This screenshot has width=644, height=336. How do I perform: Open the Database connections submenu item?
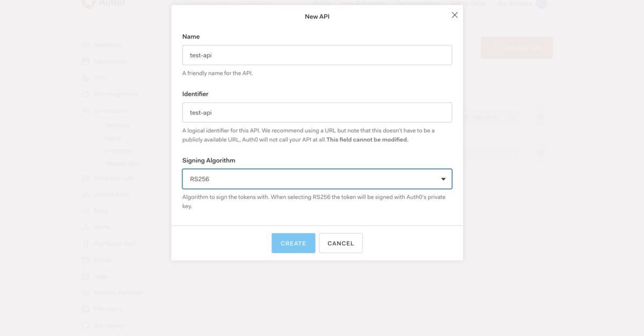(118, 125)
